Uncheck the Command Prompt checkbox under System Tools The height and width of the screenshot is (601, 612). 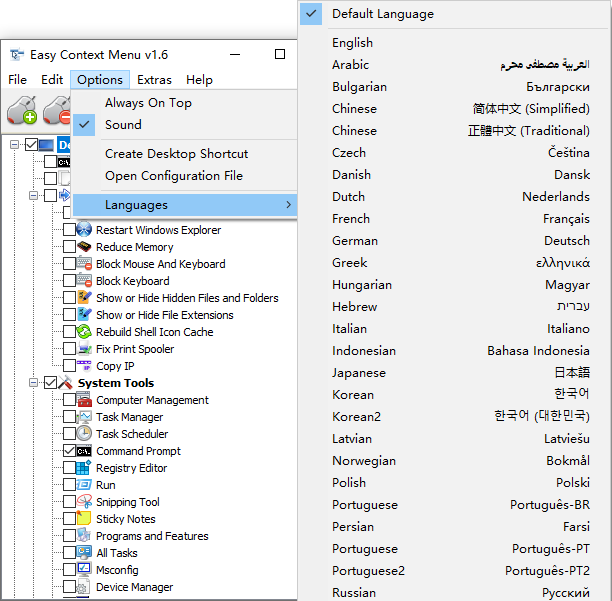click(x=69, y=451)
